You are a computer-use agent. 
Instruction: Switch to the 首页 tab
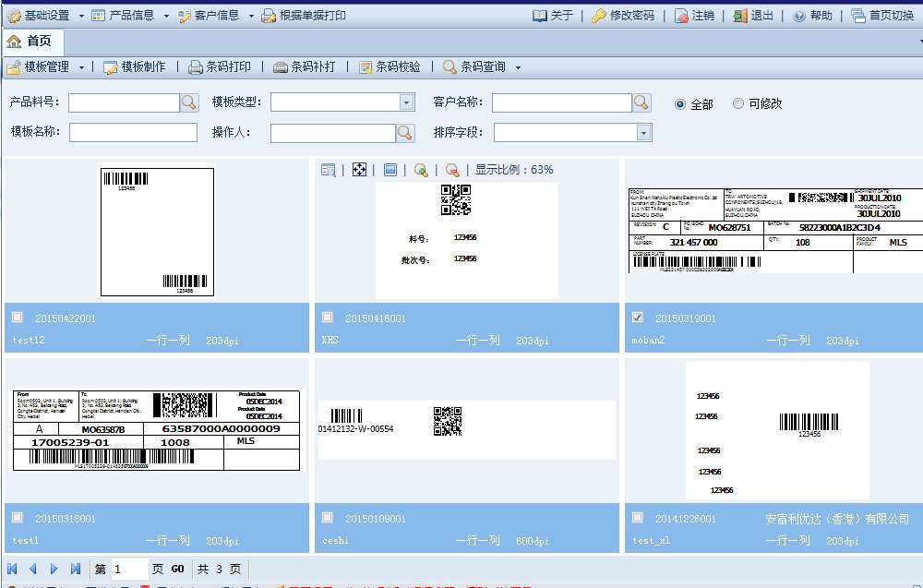click(30, 41)
